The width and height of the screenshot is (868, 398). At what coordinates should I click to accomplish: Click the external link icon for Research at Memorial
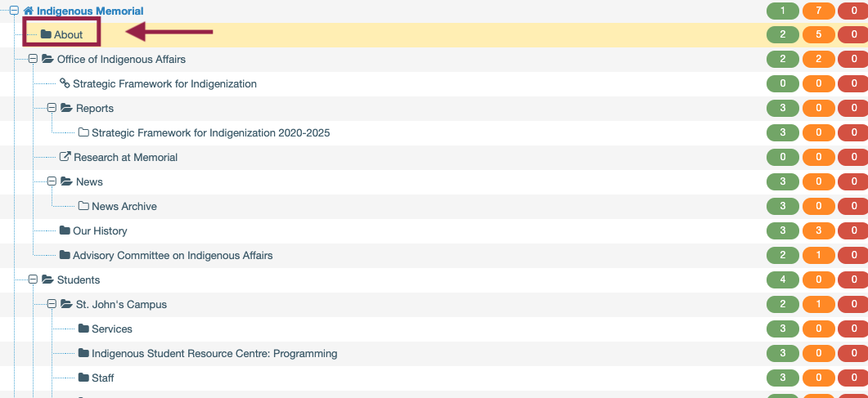coord(65,157)
